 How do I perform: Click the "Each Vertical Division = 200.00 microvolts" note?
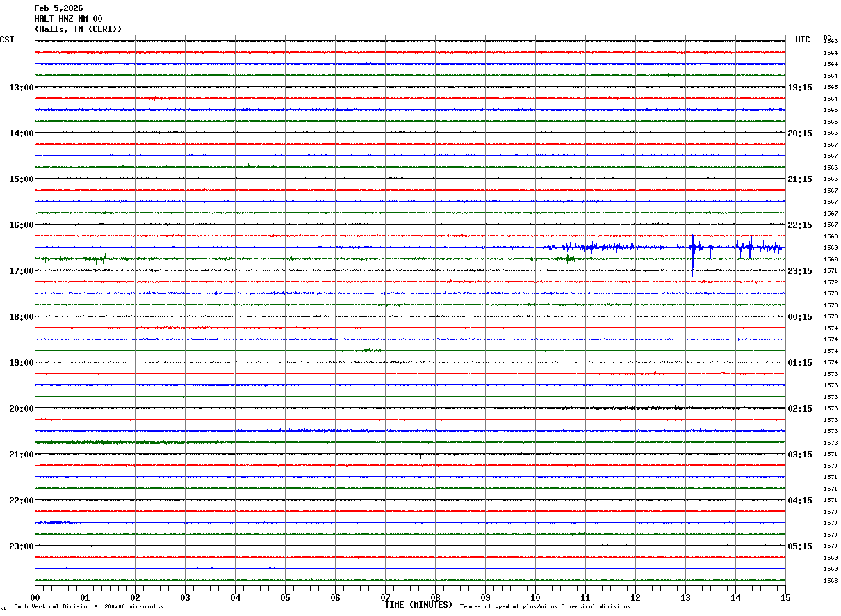(88, 607)
